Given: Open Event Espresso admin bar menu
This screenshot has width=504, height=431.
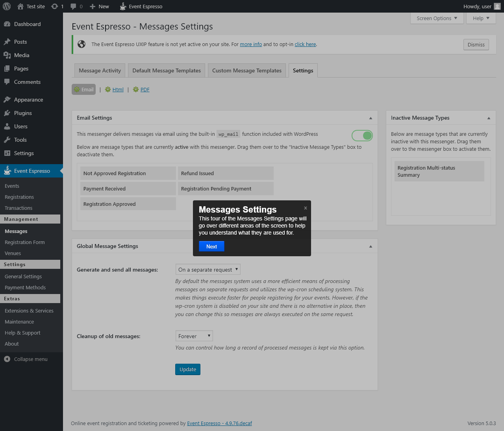Looking at the screenshot, I should click(141, 6).
